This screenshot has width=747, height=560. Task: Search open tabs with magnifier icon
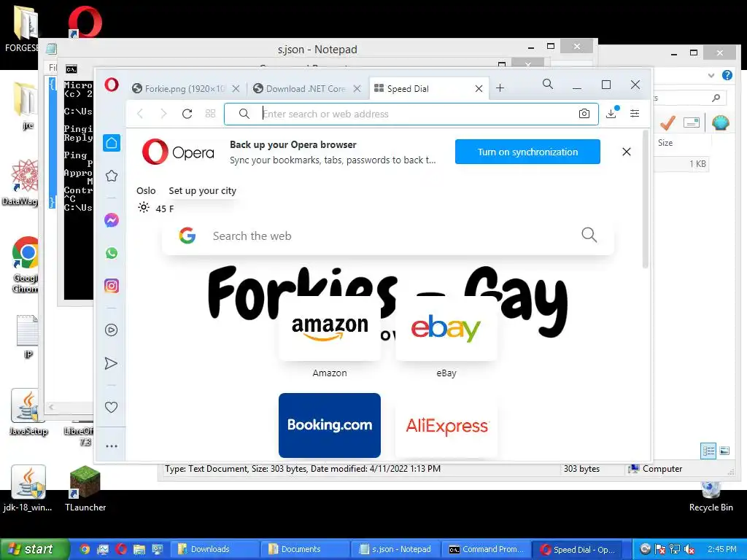(x=548, y=85)
